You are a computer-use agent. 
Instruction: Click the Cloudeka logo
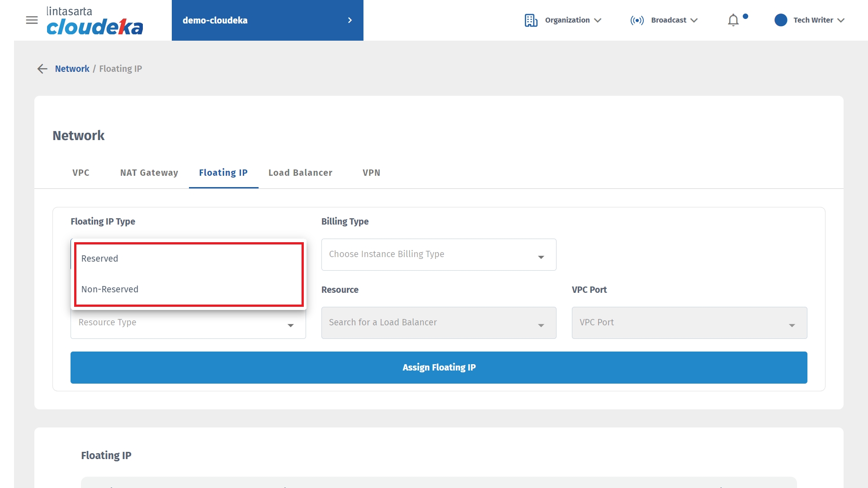click(94, 21)
